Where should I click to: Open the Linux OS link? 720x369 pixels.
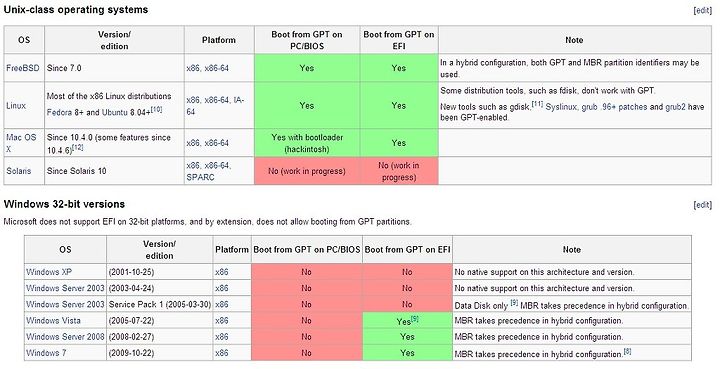point(16,106)
